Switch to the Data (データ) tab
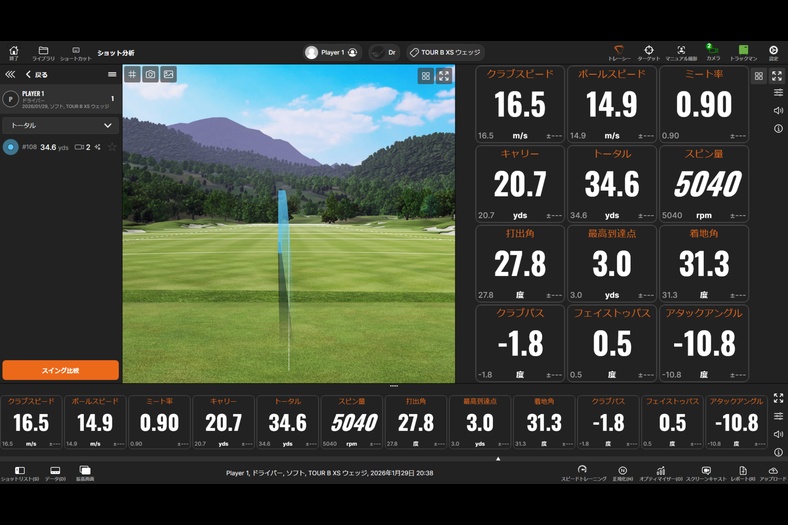The height and width of the screenshot is (525, 788). (x=54, y=473)
